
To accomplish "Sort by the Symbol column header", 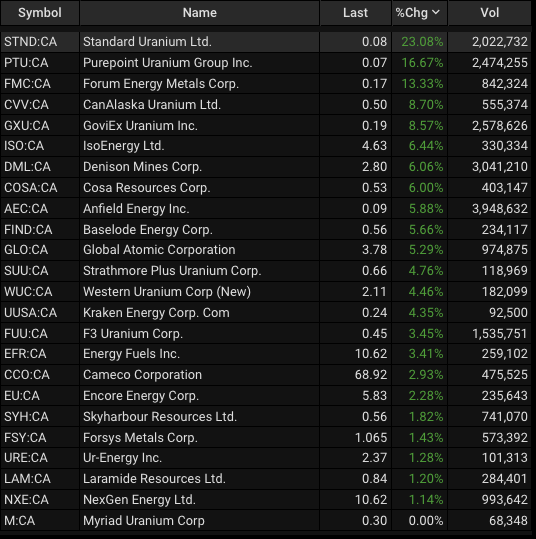I will [40, 13].
